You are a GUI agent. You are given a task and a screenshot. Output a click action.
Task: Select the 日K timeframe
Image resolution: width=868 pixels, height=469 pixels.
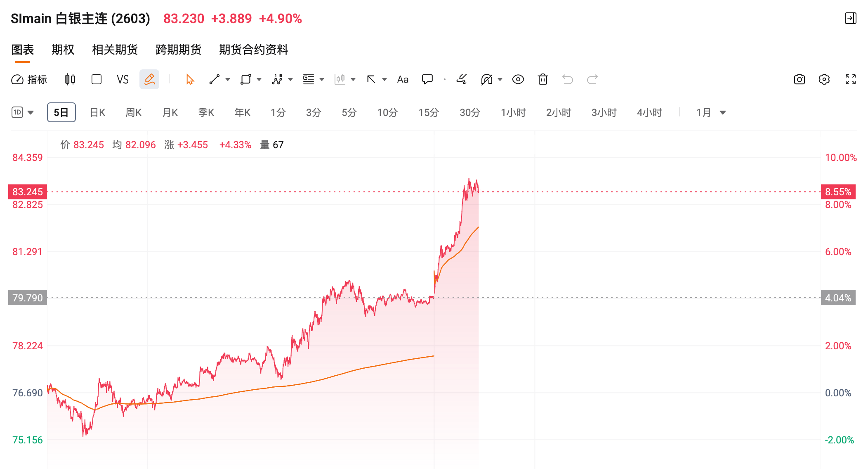[97, 112]
